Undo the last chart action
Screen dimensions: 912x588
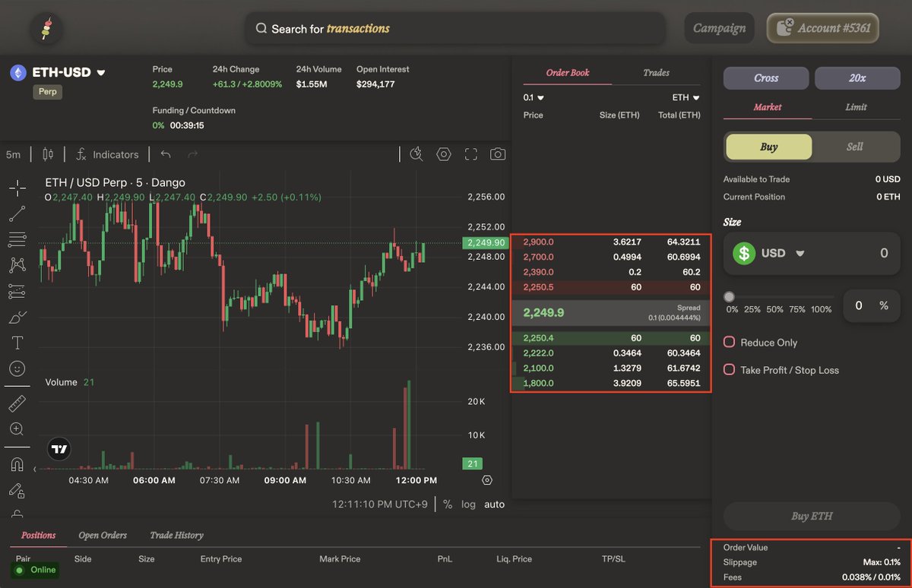166,154
